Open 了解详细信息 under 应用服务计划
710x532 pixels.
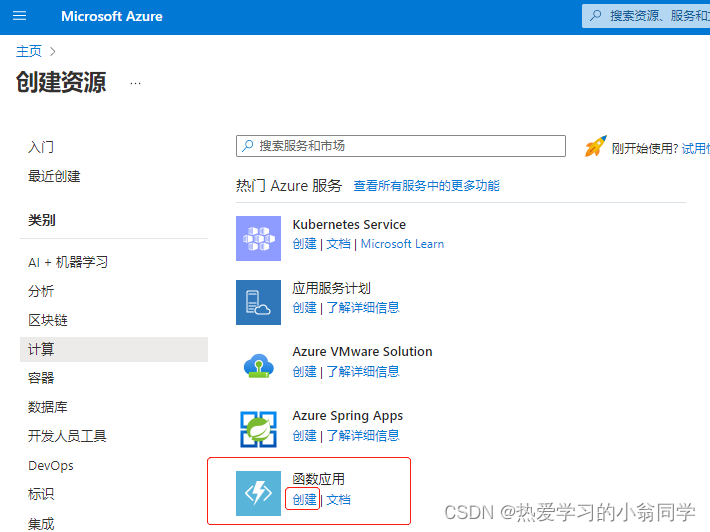point(363,308)
